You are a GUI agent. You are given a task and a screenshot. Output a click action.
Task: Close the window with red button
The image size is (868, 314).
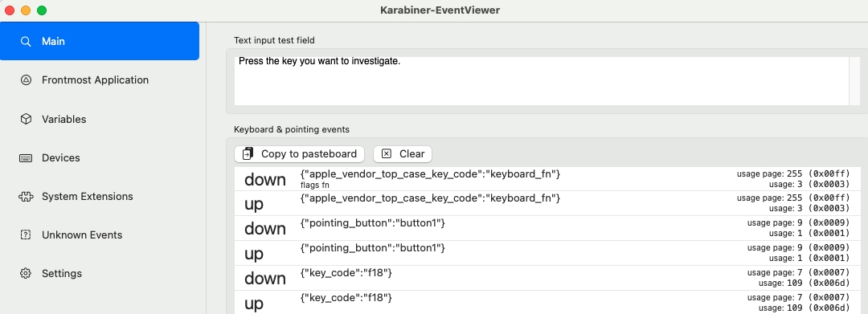pyautogui.click(x=10, y=10)
